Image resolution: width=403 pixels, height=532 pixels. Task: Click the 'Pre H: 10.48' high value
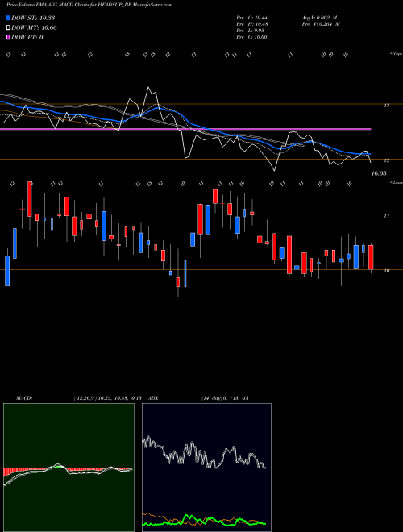tap(251, 24)
